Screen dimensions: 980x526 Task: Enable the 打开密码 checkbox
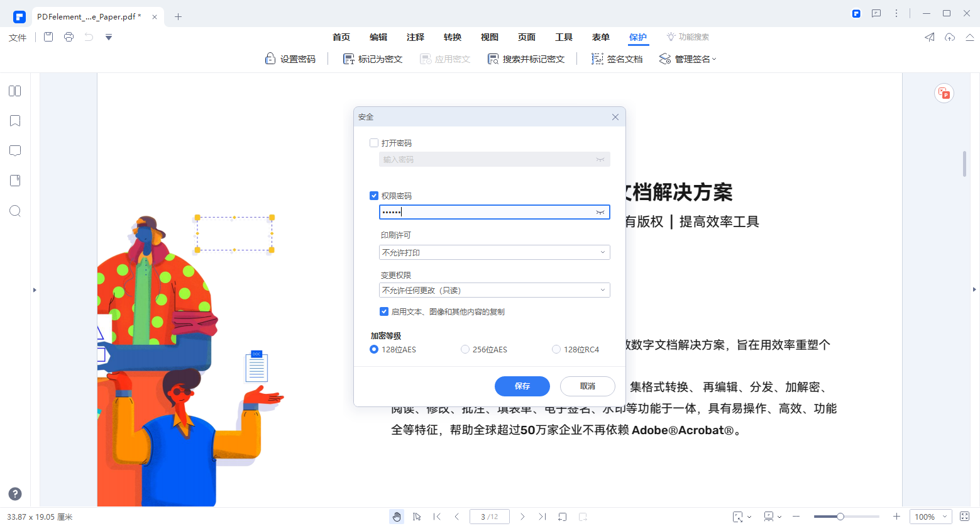click(x=374, y=143)
